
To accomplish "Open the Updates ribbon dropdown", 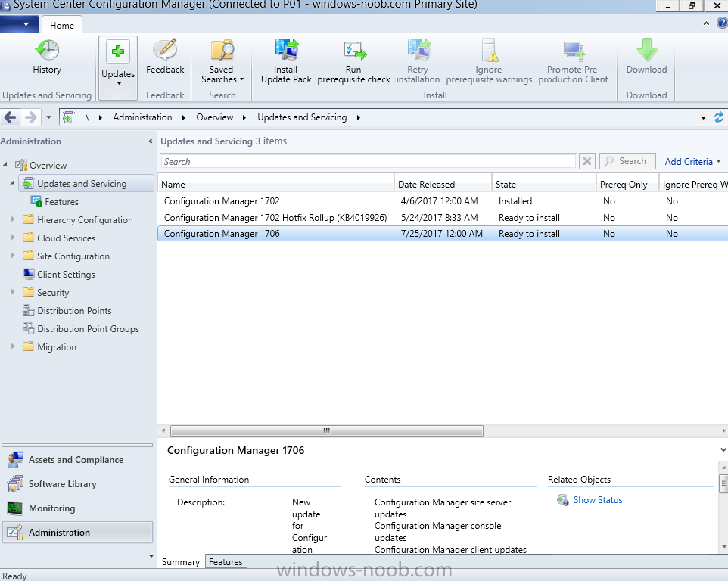I will 118,68.
